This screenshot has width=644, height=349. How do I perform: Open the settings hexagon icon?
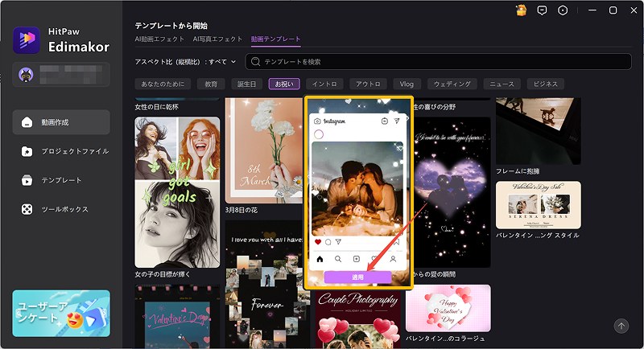pos(563,10)
